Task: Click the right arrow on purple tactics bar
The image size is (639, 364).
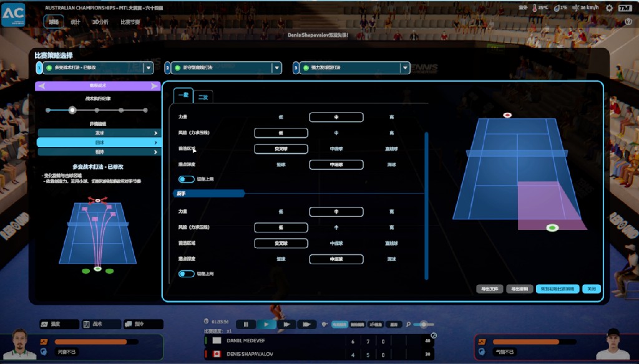Action: pyautogui.click(x=154, y=86)
